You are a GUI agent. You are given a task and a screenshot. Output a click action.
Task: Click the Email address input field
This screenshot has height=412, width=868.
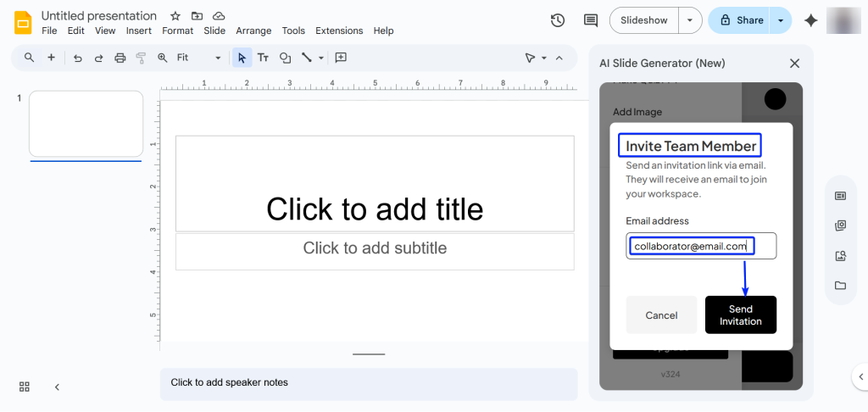point(701,246)
